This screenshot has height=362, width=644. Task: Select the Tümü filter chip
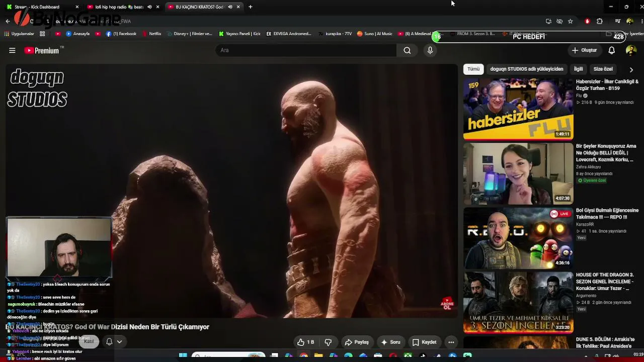[473, 69]
